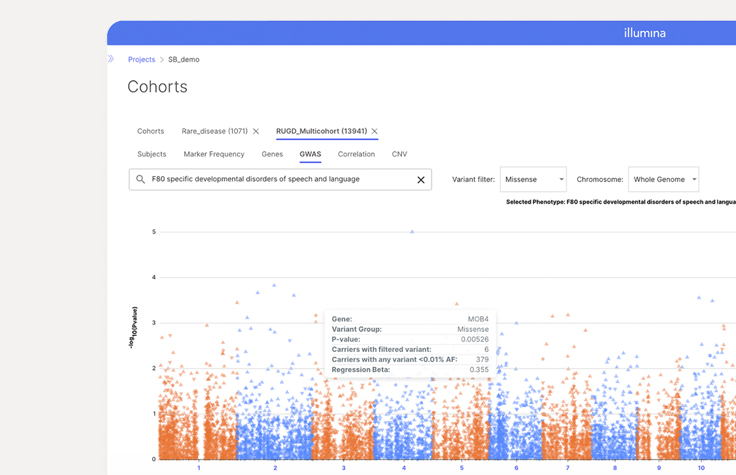Click the Regression Beta 0.355 value
This screenshot has height=475, width=736.
479,370
